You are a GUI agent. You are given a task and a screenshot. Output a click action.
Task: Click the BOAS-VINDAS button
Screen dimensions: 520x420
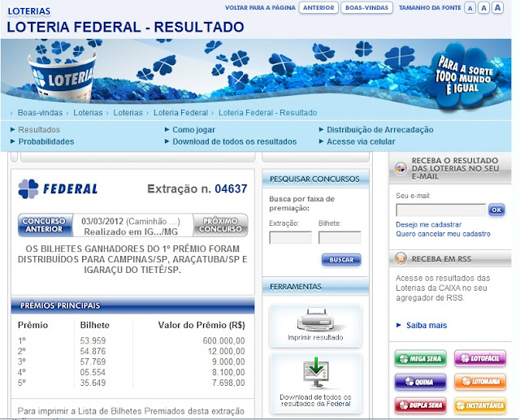pos(366,7)
